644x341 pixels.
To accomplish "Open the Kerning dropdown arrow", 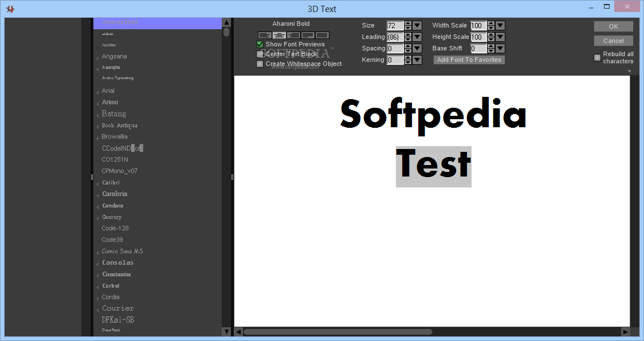I will (x=417, y=60).
